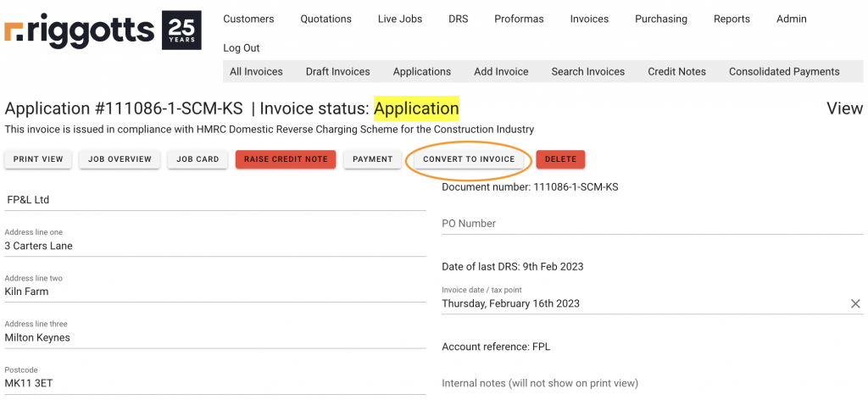Open the Search Invoices tab
This screenshot has width=868, height=400.
(587, 72)
